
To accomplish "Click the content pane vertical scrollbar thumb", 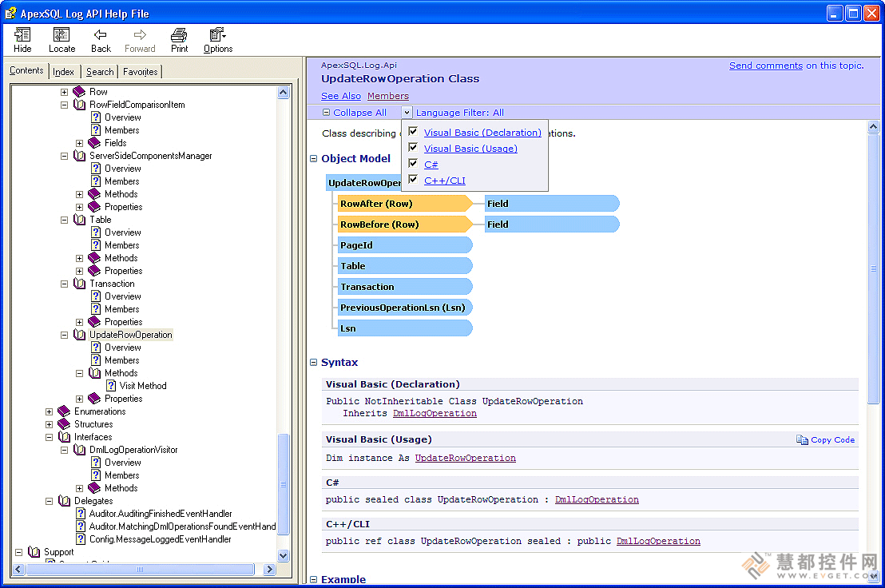I will [x=874, y=268].
